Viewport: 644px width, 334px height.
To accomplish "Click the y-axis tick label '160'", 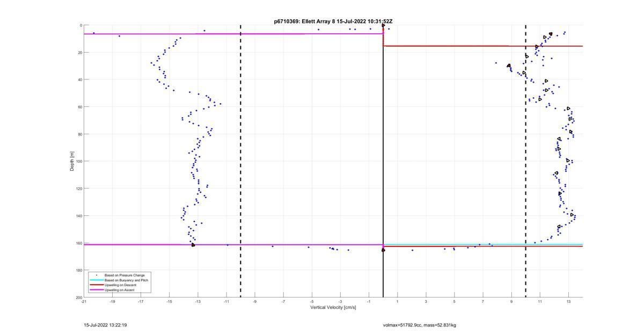I will tap(78, 243).
